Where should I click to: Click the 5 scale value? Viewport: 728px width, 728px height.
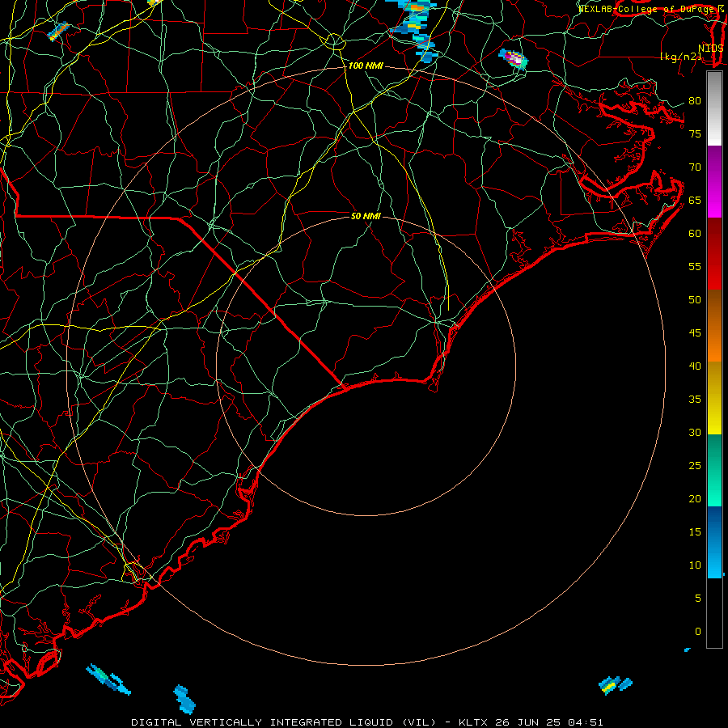tap(698, 599)
